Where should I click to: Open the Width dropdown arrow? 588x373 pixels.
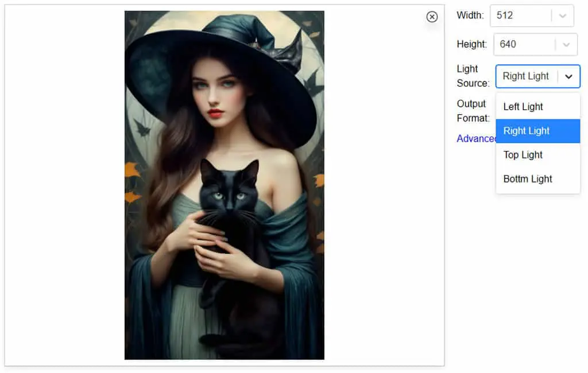tap(563, 15)
